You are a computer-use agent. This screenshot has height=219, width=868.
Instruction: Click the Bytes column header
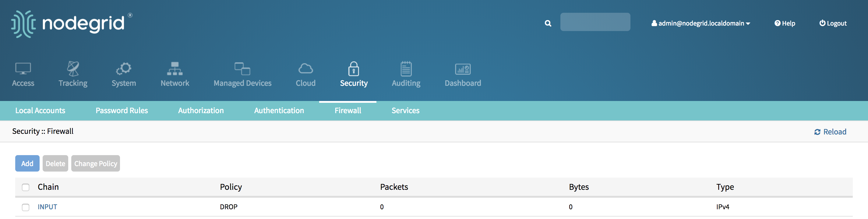[579, 187]
